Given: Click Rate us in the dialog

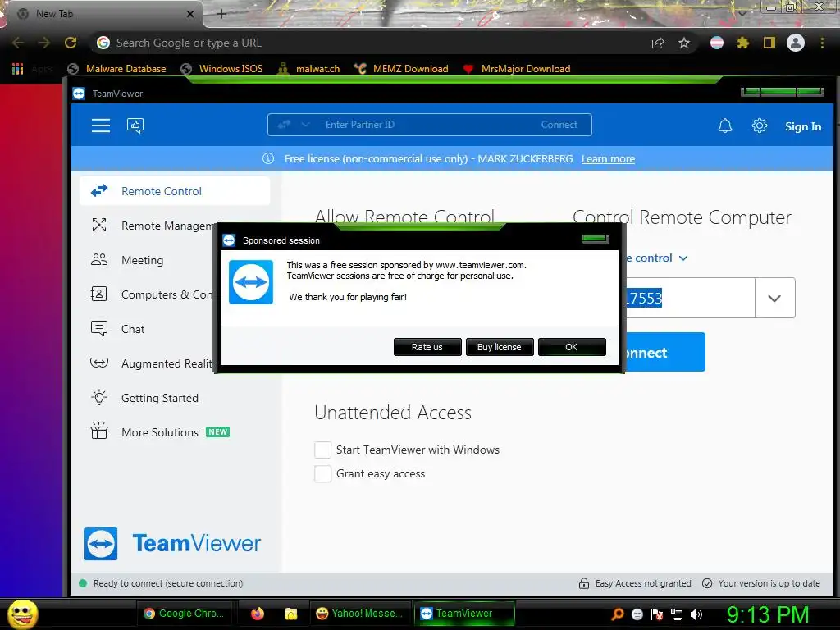Looking at the screenshot, I should (427, 347).
